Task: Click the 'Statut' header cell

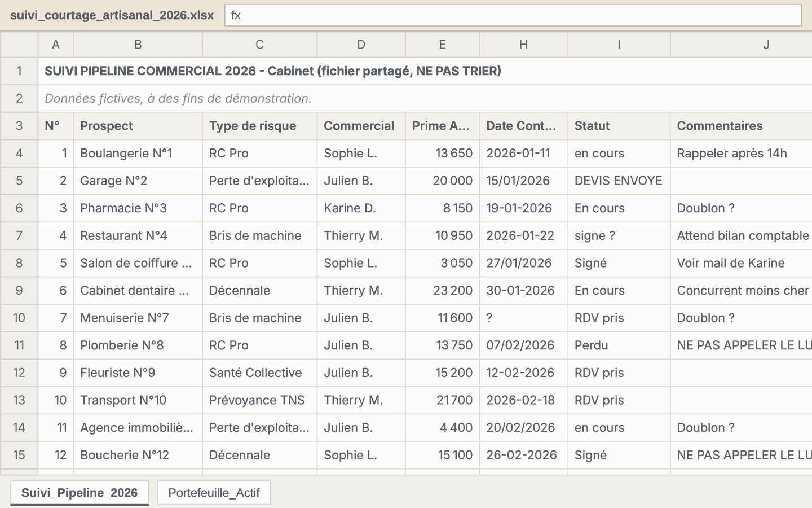Action: pyautogui.click(x=619, y=126)
